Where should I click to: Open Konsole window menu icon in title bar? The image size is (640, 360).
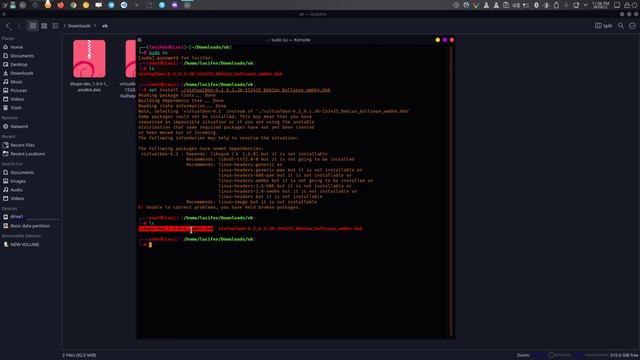pos(140,40)
